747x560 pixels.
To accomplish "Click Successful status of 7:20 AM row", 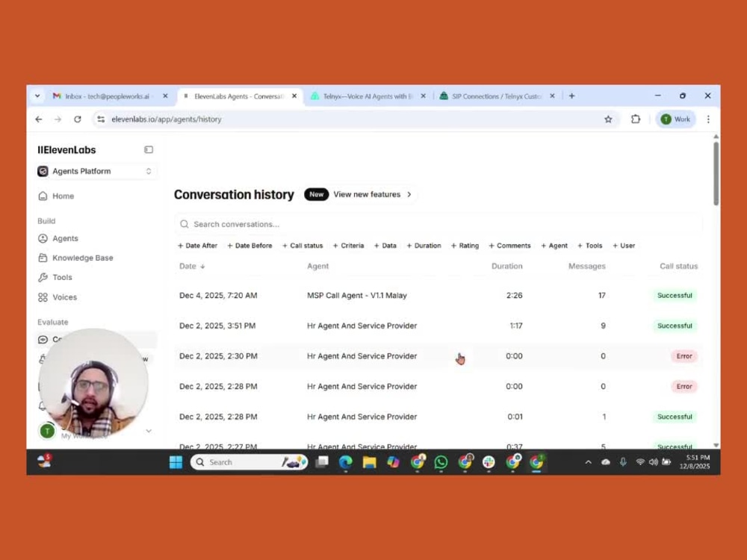I will tap(675, 296).
